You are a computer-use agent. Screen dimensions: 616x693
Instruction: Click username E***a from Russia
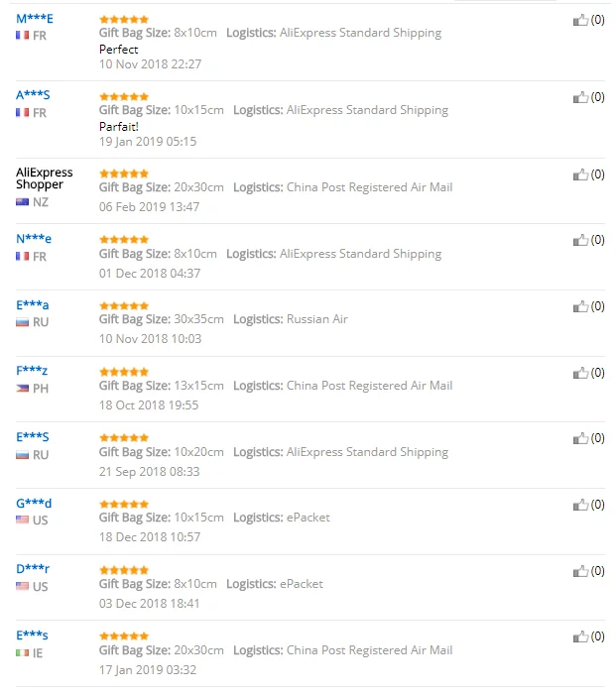[33, 305]
